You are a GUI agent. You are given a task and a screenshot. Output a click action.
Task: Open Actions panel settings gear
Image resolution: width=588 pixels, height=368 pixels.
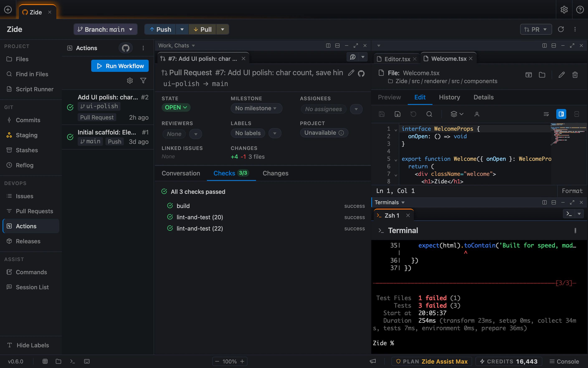(x=130, y=81)
